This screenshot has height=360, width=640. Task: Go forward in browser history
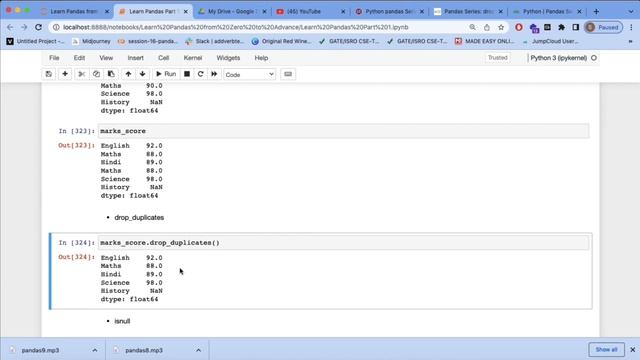click(x=24, y=27)
